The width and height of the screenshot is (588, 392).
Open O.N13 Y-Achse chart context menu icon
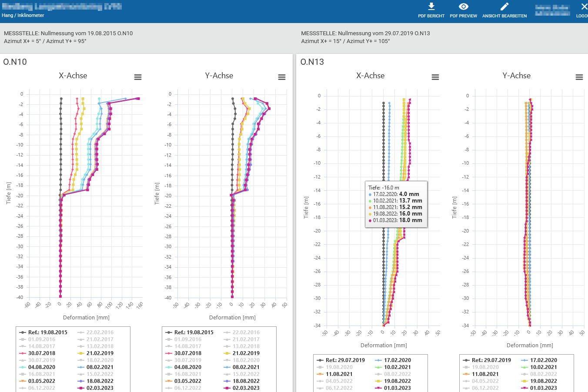579,77
